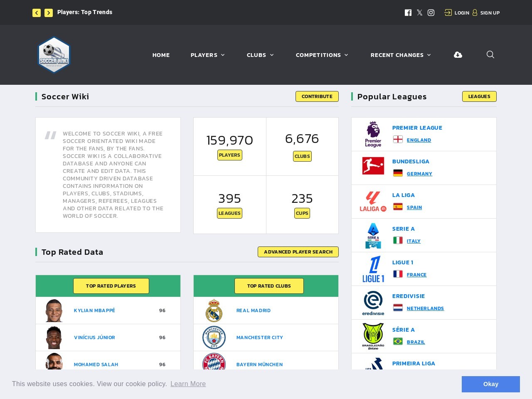Go to the Home menu item
532x399 pixels.
click(161, 55)
